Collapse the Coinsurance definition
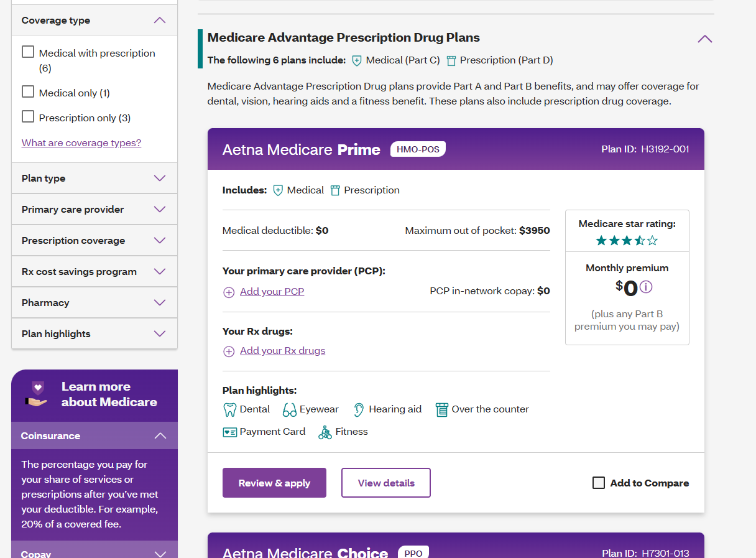The image size is (756, 558). [x=94, y=435]
